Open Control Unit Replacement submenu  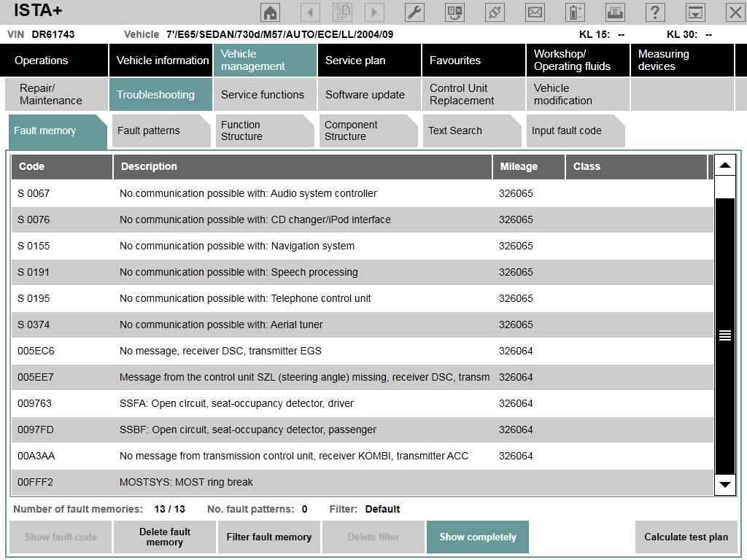[473, 94]
